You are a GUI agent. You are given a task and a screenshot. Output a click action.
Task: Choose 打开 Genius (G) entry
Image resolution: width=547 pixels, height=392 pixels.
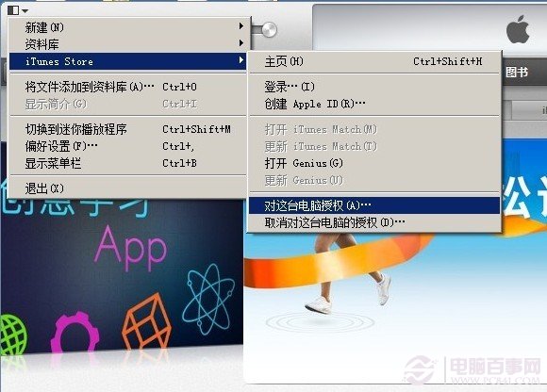coord(374,163)
